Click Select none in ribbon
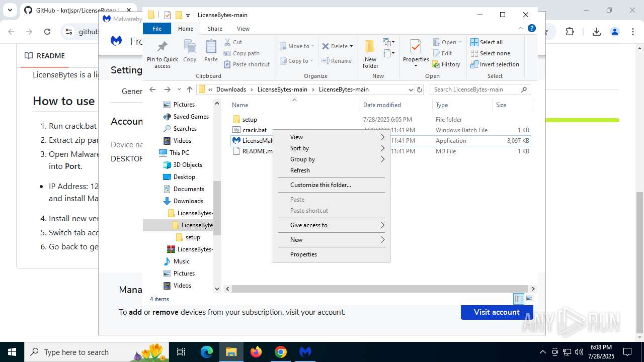The image size is (644, 362). point(491,53)
